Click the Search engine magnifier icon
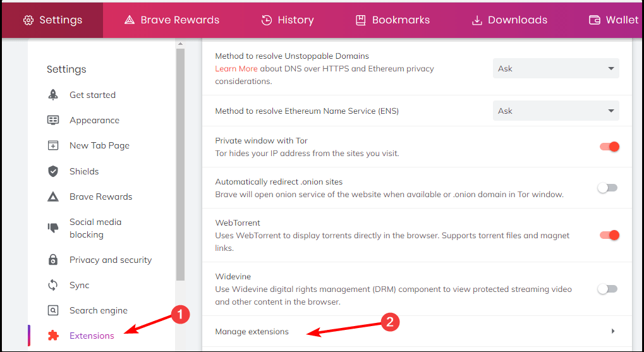This screenshot has height=352, width=644. 53,310
